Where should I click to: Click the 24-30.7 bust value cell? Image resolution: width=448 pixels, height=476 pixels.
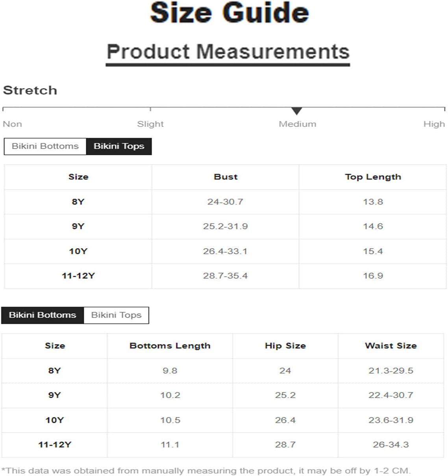point(225,202)
